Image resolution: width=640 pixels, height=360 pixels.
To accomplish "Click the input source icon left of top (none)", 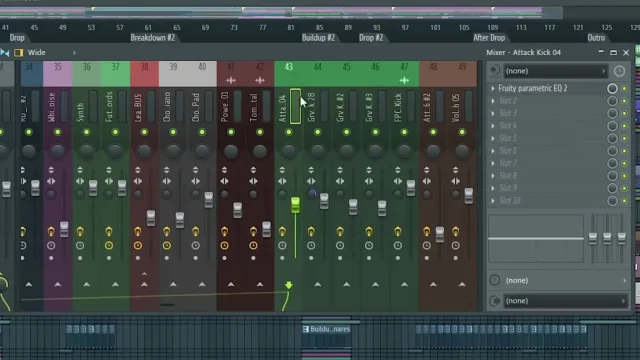I will [495, 71].
